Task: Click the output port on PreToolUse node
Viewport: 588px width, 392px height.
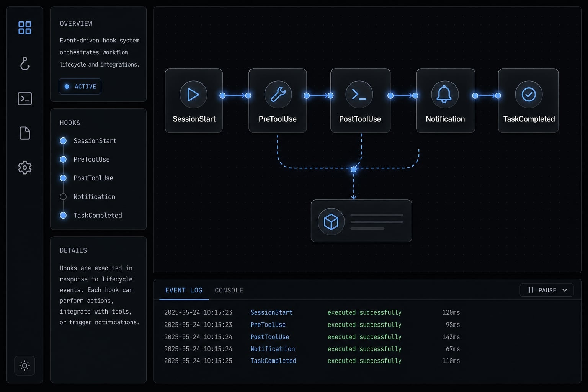Action: [307, 96]
